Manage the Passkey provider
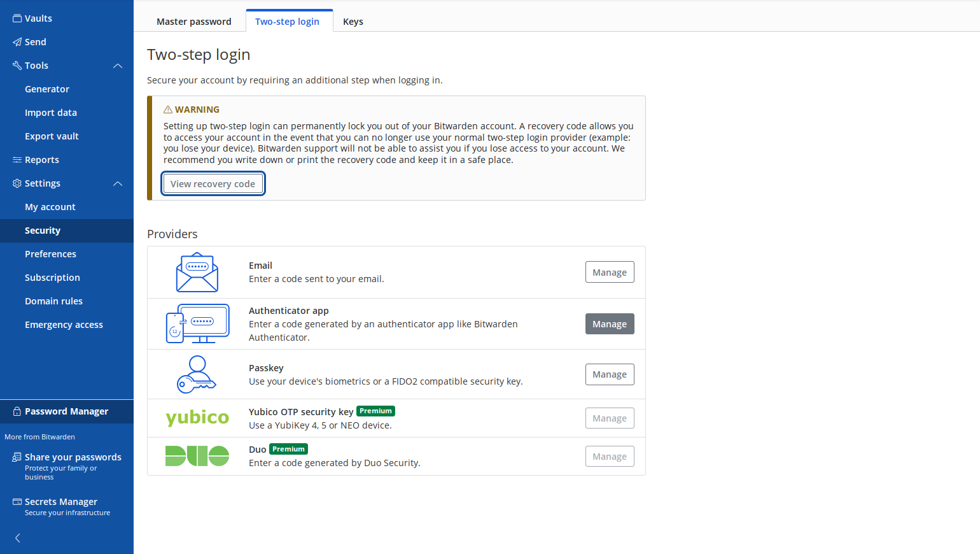Screen dimensions: 980x554 tap(610, 374)
